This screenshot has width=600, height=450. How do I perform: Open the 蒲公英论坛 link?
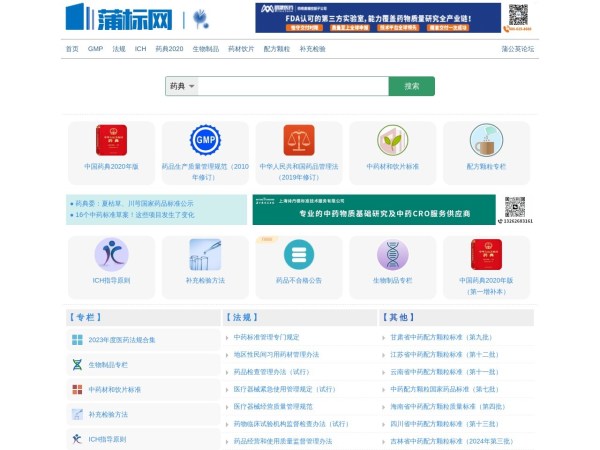point(517,48)
